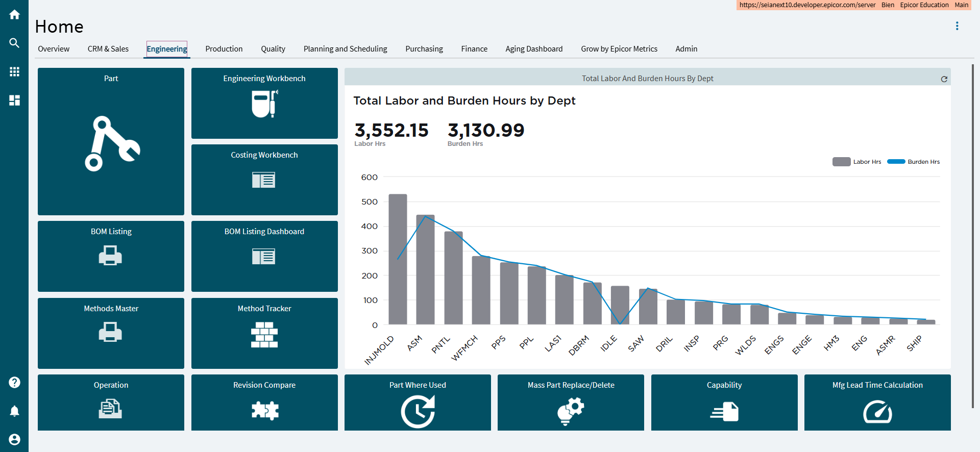The width and height of the screenshot is (980, 452).
Task: Launch the Engineering Workbench tile
Action: click(x=264, y=103)
